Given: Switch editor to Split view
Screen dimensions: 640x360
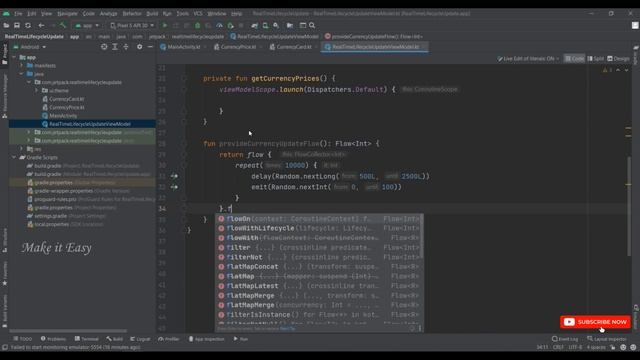Looking at the screenshot, I should (596, 59).
